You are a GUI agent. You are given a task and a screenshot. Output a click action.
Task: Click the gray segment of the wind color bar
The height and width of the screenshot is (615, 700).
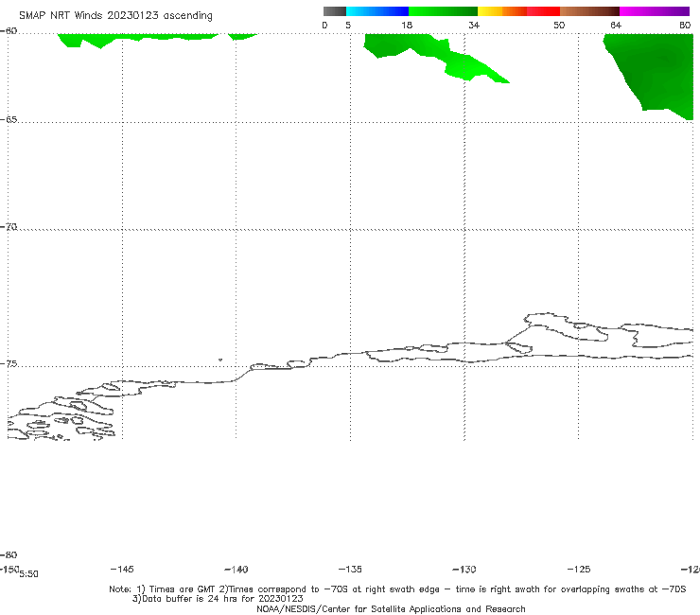coord(334,11)
